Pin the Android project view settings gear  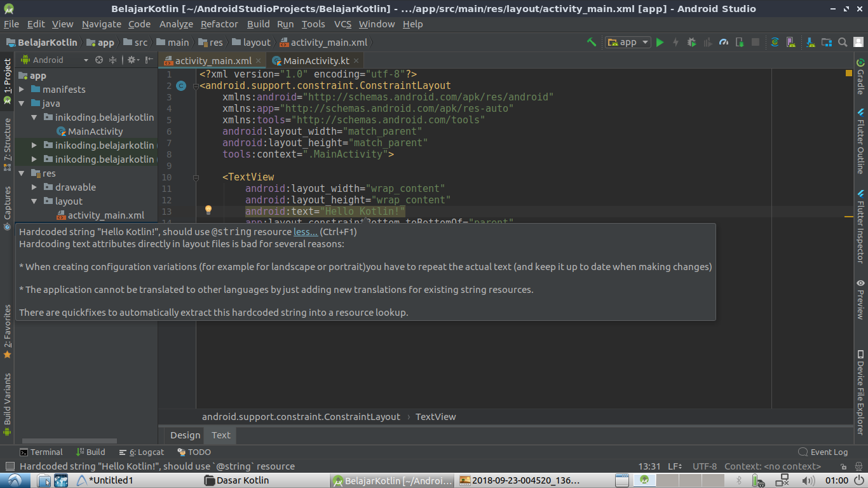(x=131, y=59)
